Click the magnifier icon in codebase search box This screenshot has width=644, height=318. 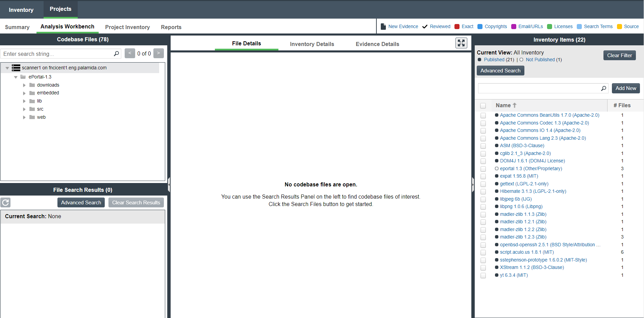pyautogui.click(x=116, y=53)
